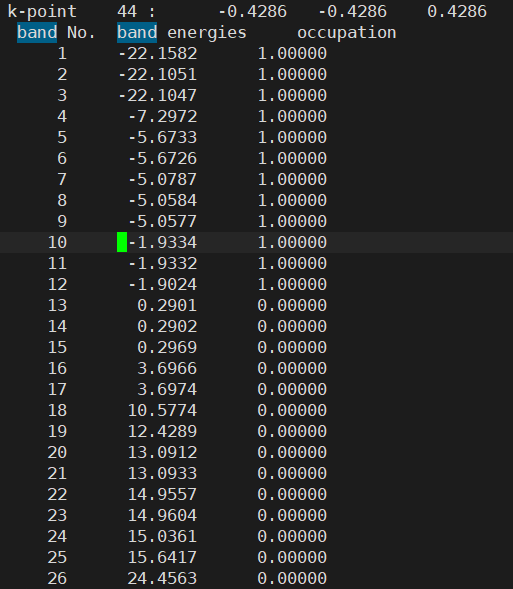Click energy value 13.0933
This screenshot has height=589, width=513.
pos(162,474)
